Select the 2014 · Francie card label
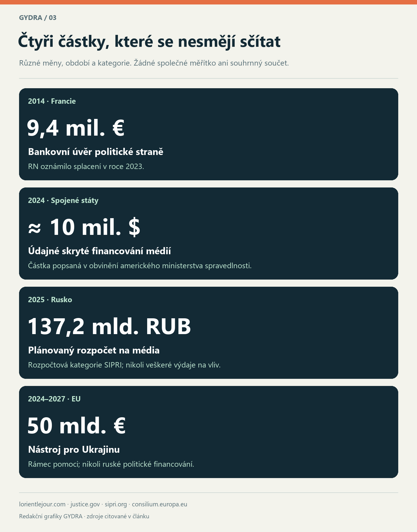 [52, 101]
